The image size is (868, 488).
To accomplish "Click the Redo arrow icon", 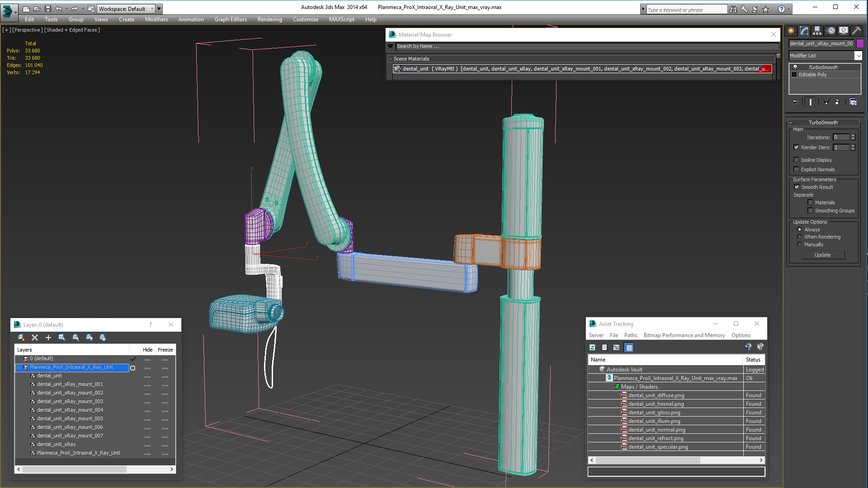I will (x=75, y=9).
